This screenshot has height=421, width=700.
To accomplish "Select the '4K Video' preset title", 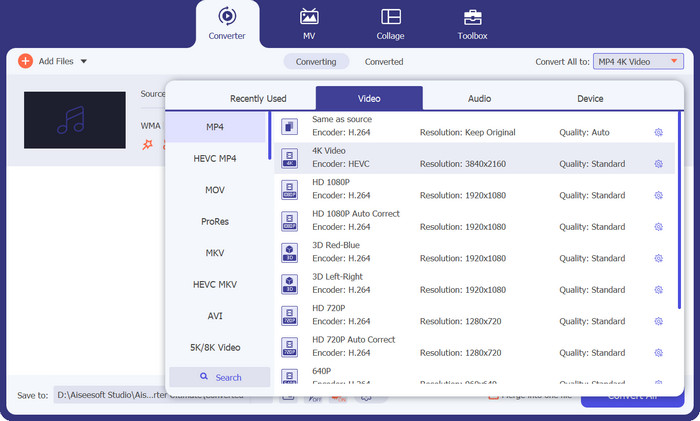I will (329, 151).
